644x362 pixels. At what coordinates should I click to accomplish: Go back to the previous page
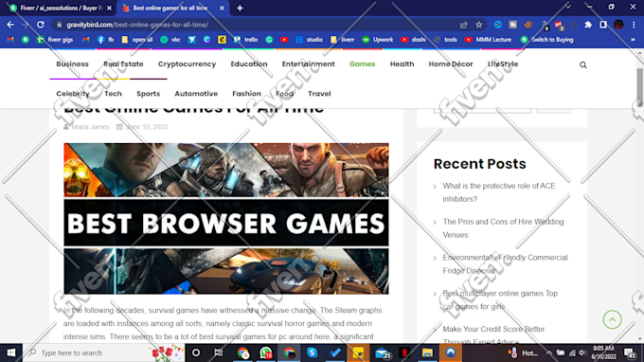[x=10, y=25]
